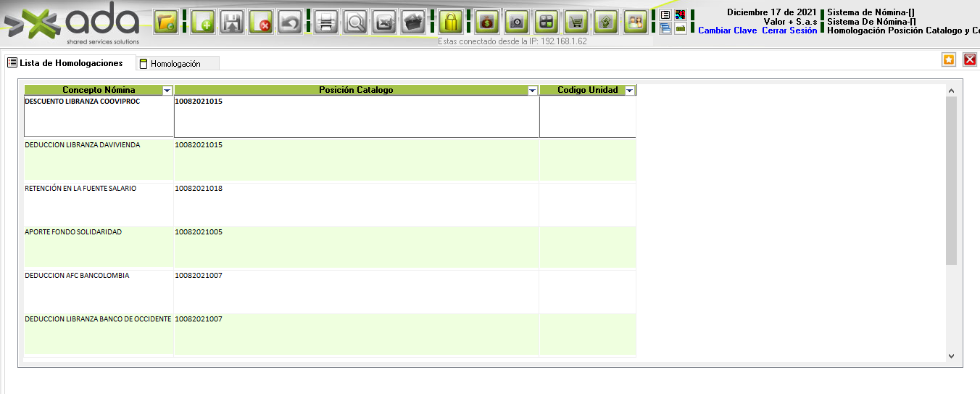
Task: Open Codigo Unidad column filter dropdown
Action: (x=629, y=91)
